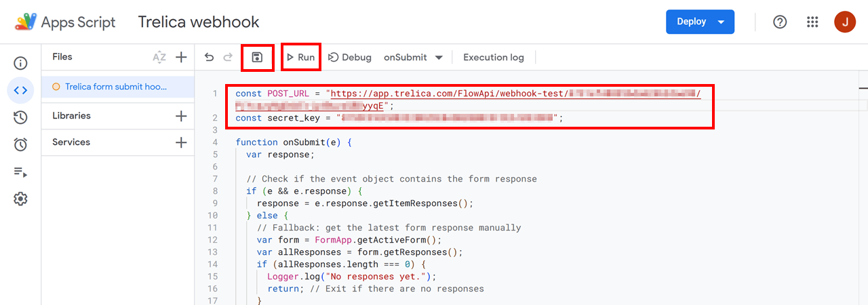The image size is (868, 305).
Task: Click the Apps Script title text
Action: point(79,22)
